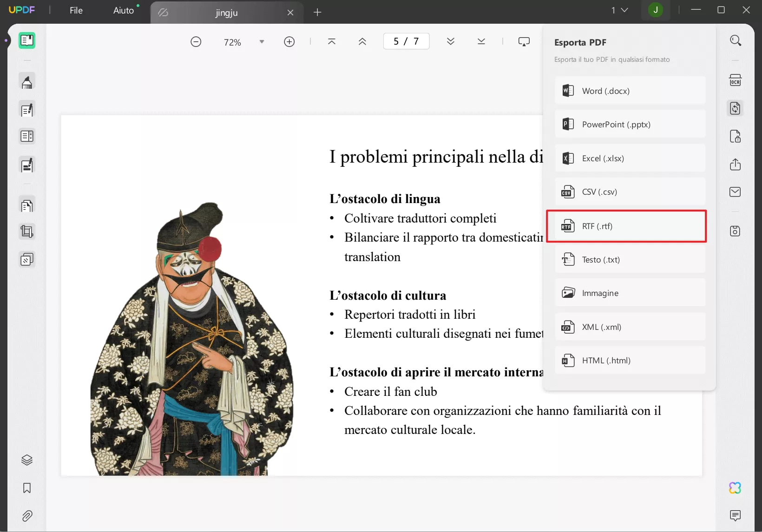
Task: Export to CSV (.csv)
Action: pos(630,191)
